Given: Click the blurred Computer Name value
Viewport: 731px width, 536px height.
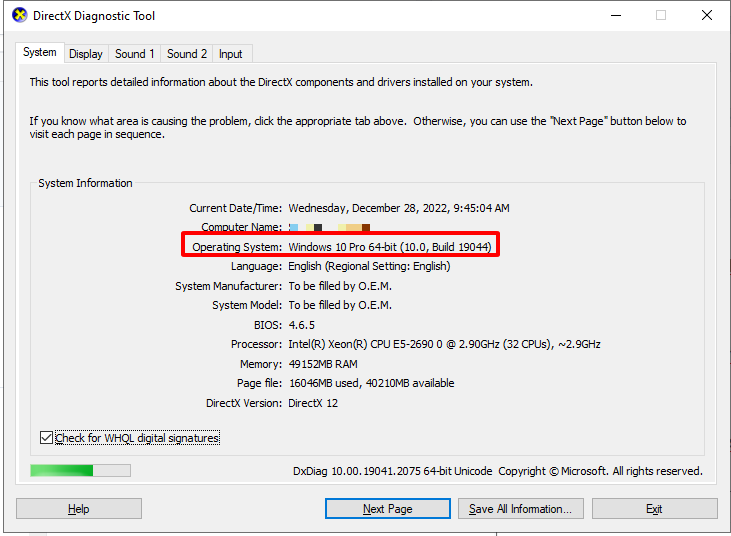Looking at the screenshot, I should 330,227.
